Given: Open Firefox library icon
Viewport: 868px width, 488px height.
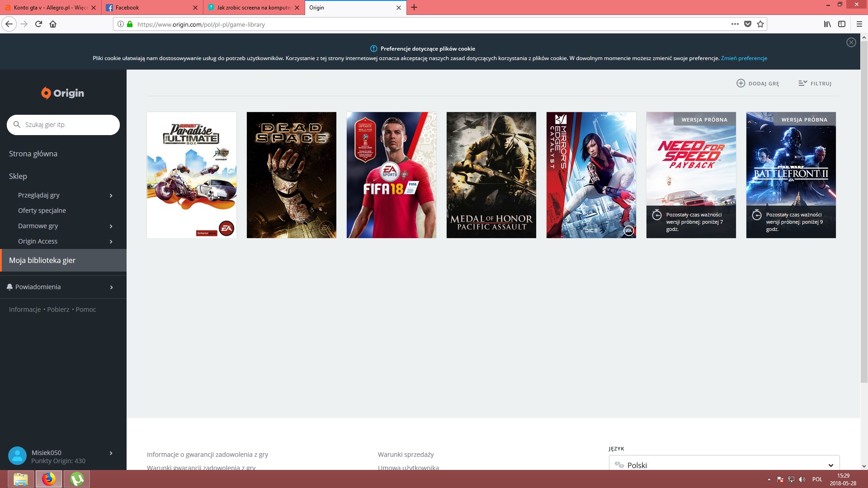Looking at the screenshot, I should [x=827, y=24].
